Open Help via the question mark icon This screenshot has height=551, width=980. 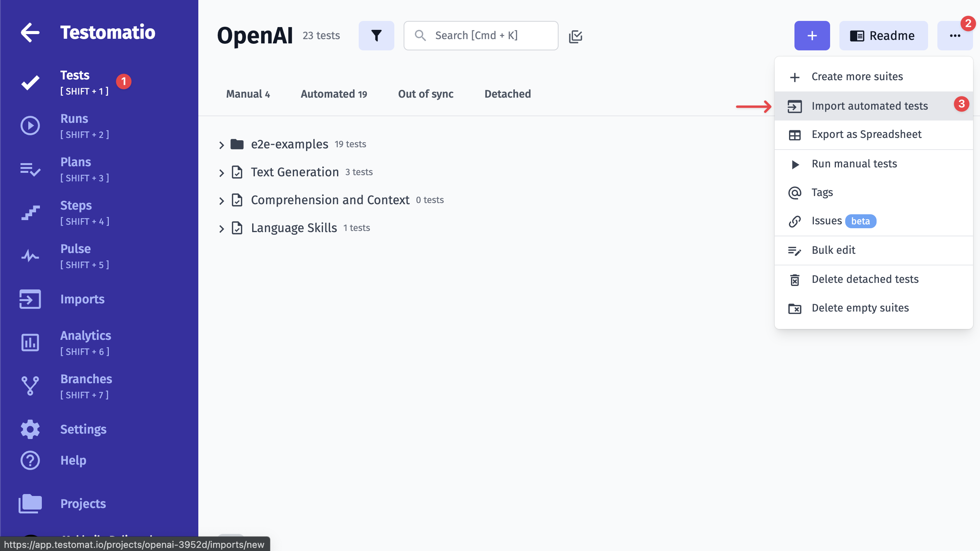[30, 460]
